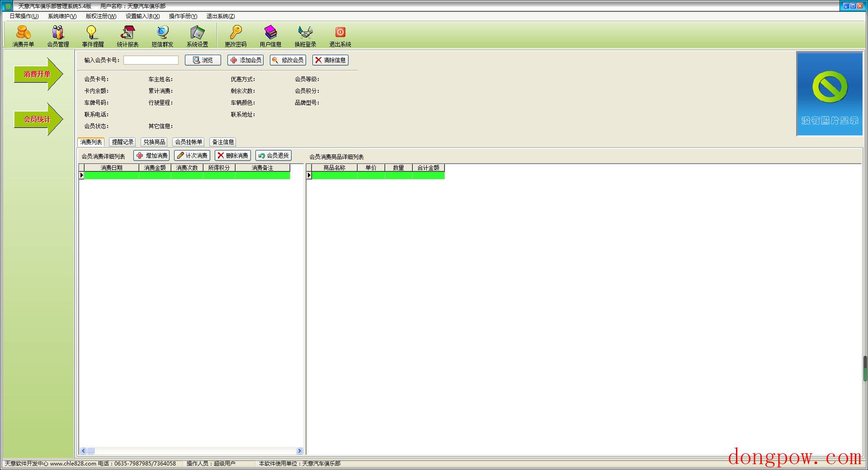Open the 消费开单 toolbar icon
Image resolution: width=868 pixels, height=470 pixels.
pos(23,36)
